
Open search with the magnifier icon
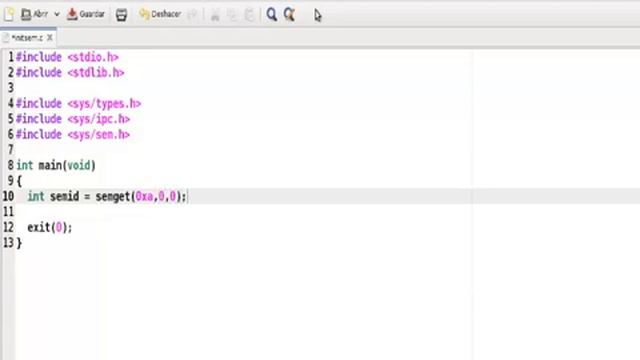pos(271,15)
